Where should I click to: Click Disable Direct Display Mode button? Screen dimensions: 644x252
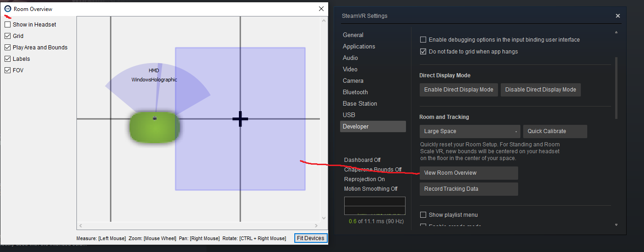click(x=541, y=90)
